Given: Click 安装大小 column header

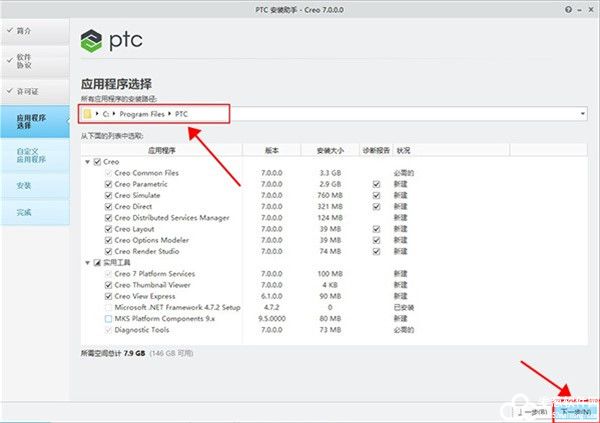Looking at the screenshot, I should [x=330, y=150].
